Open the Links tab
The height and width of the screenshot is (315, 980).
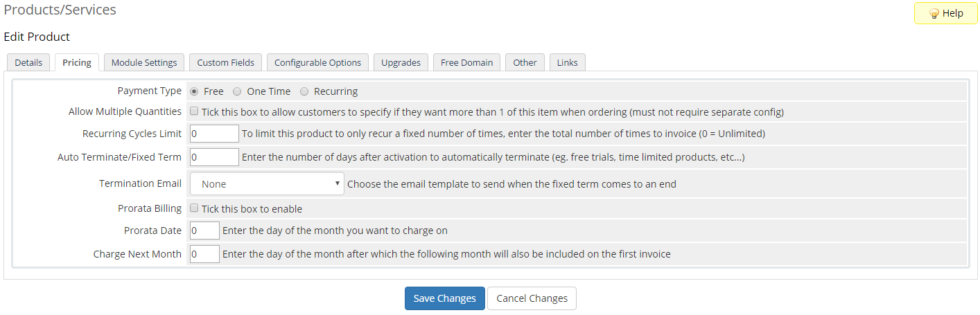pyautogui.click(x=567, y=62)
